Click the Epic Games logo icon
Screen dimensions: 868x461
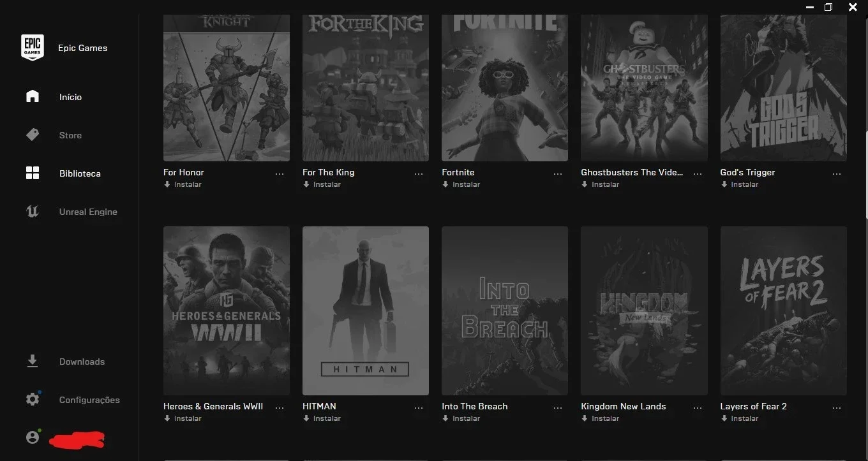(x=33, y=48)
